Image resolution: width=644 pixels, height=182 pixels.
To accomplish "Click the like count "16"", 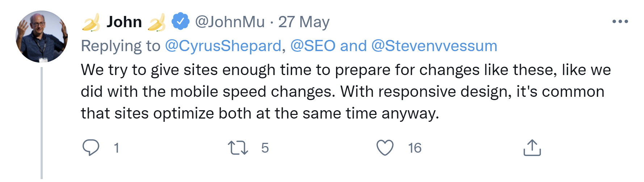I will coord(415,148).
